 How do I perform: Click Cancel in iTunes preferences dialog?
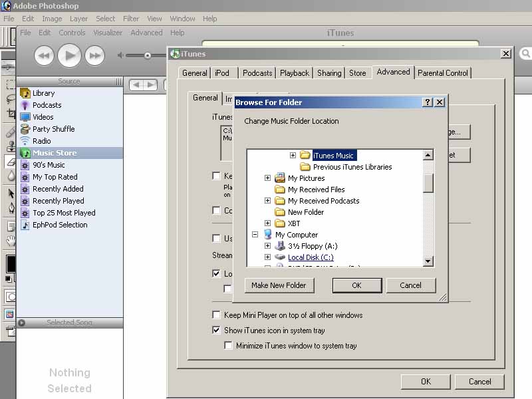pos(479,382)
